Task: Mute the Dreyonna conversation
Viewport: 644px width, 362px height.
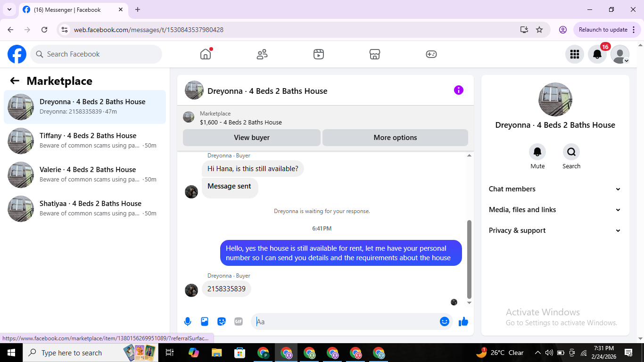Action: click(x=537, y=152)
